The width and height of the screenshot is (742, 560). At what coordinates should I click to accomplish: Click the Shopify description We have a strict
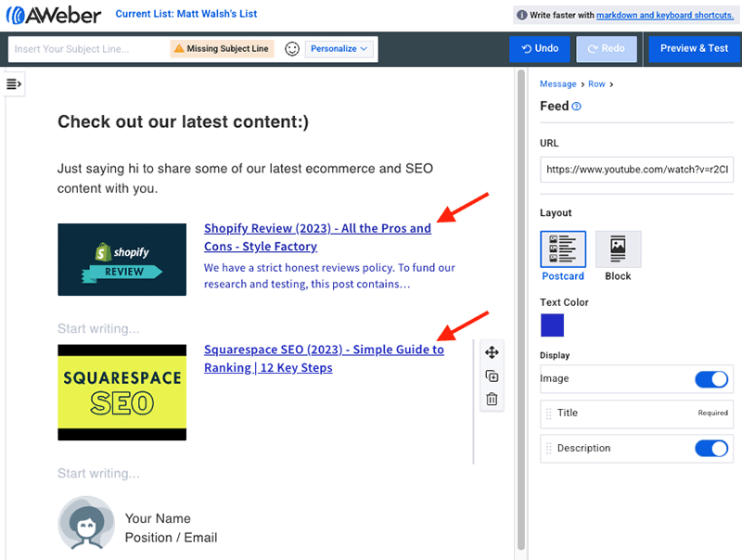point(329,275)
